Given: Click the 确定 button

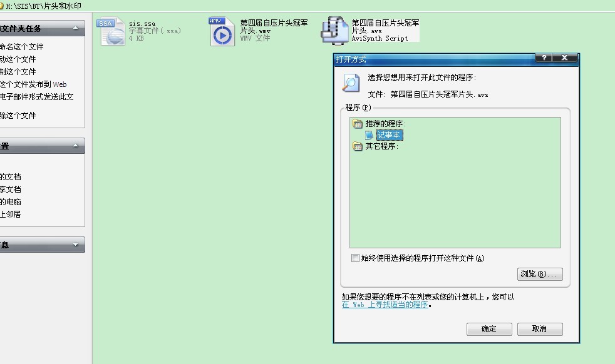Looking at the screenshot, I should tap(489, 329).
